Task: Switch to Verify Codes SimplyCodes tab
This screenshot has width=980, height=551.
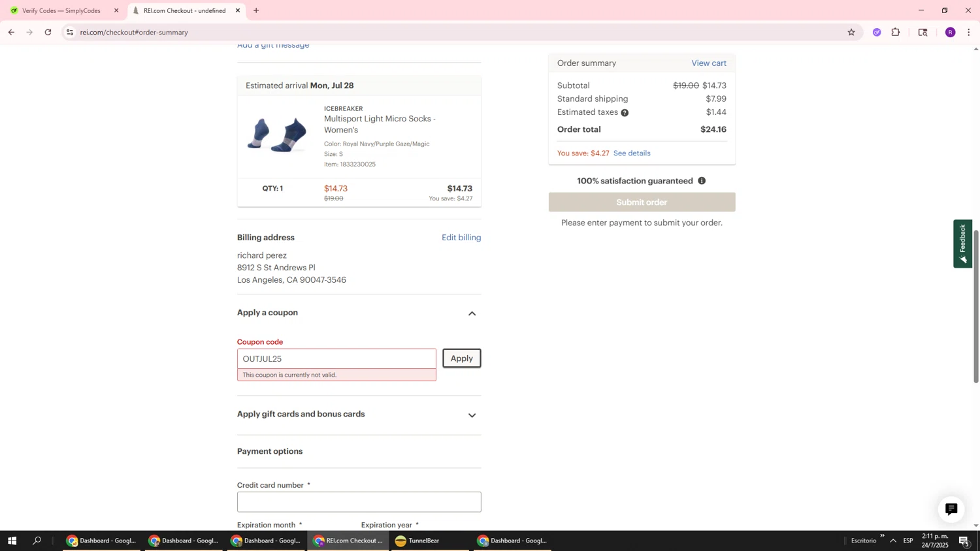Action: [x=62, y=10]
